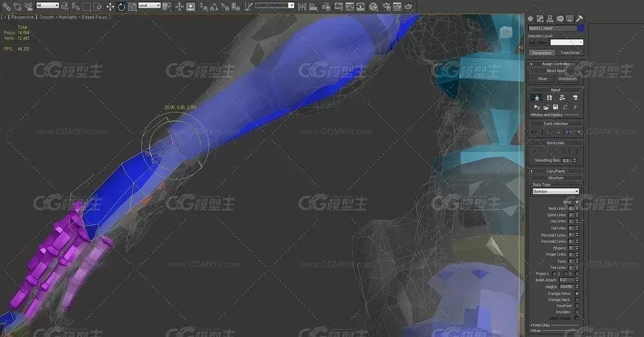Open the Utilities hammer tab

580,19
